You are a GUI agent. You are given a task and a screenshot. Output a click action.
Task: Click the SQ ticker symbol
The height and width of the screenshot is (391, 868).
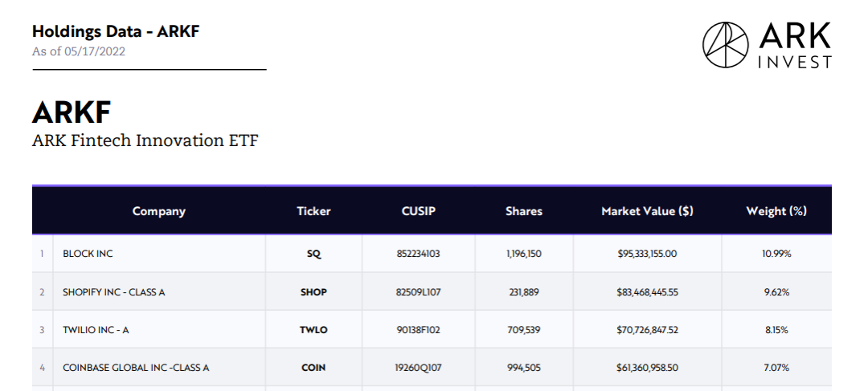click(x=313, y=254)
